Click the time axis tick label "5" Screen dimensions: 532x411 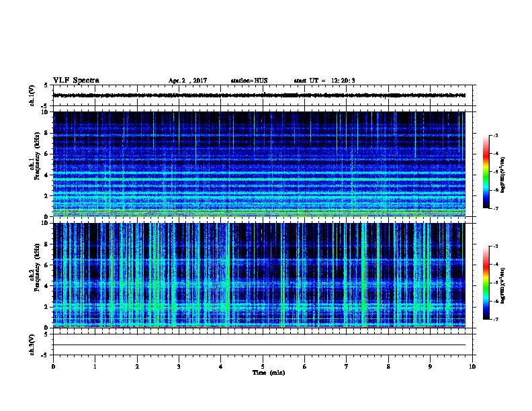pos(263,367)
